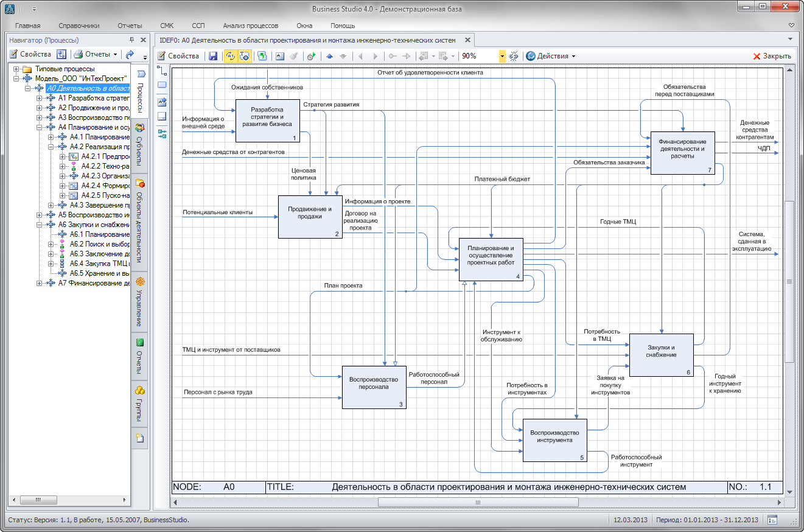Viewport: 804px width, 532px height.
Task: Click the Закрыть button
Action: [x=772, y=56]
